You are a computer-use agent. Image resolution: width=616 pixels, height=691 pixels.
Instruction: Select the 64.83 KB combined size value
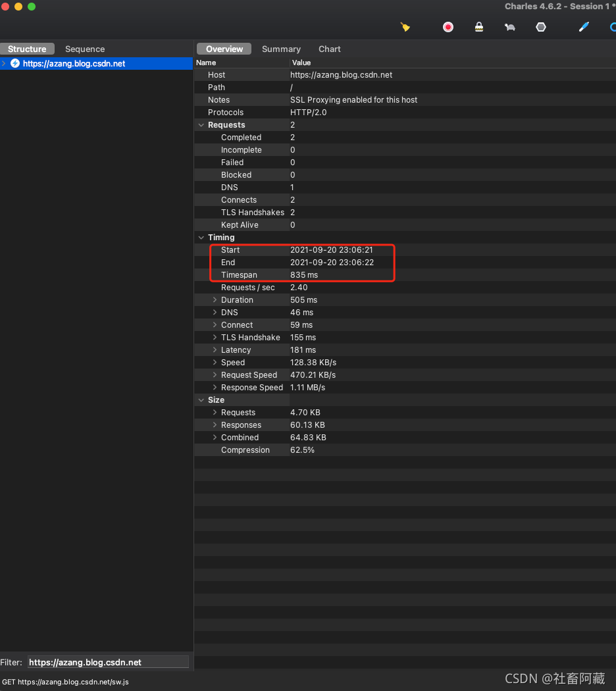pyautogui.click(x=308, y=438)
